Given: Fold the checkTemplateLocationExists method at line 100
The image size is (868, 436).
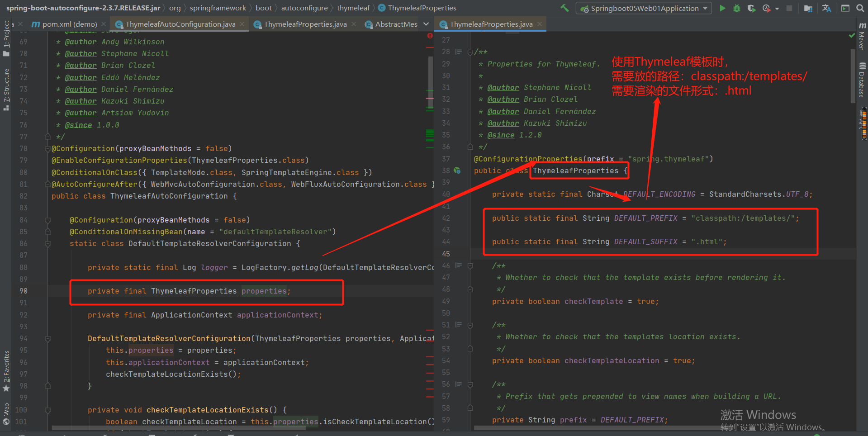Looking at the screenshot, I should [x=47, y=410].
